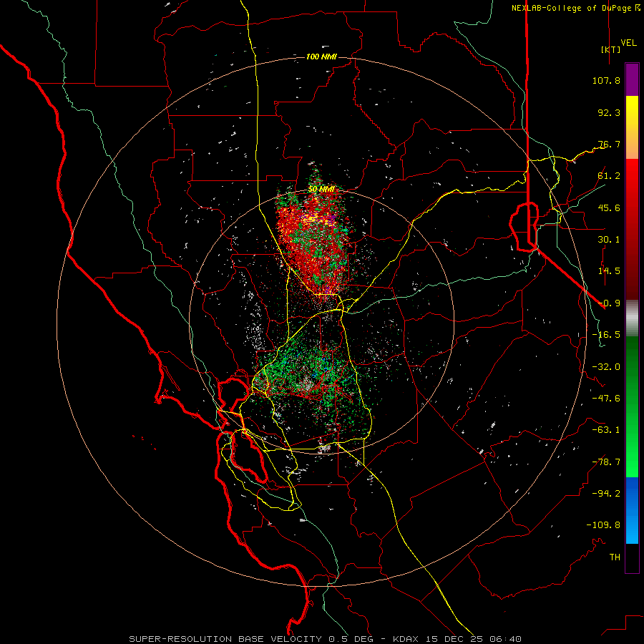Click the gray segment of velocity color bar
Viewport: 644px width, 644px height.
[632, 318]
